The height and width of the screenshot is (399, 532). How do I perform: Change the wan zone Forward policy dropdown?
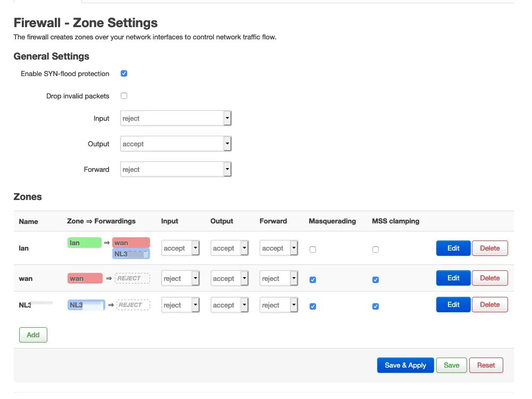[278, 278]
